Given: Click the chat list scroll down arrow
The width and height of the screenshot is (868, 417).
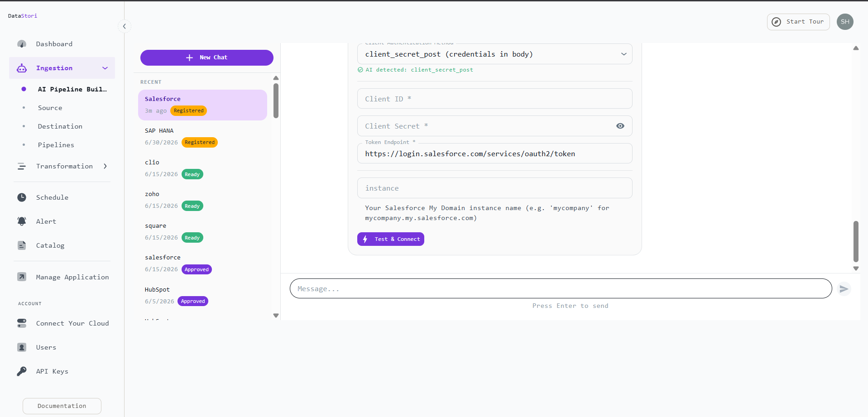Looking at the screenshot, I should 276,316.
